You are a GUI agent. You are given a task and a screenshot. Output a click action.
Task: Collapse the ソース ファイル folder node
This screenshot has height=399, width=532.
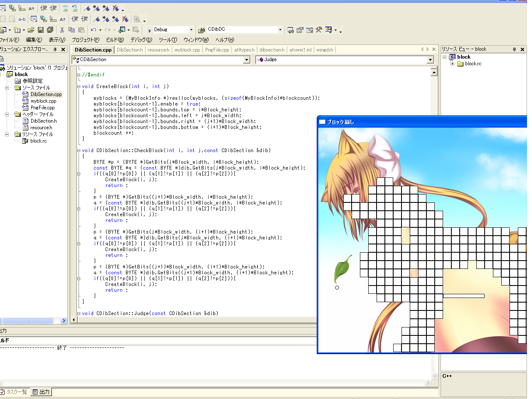pos(7,88)
